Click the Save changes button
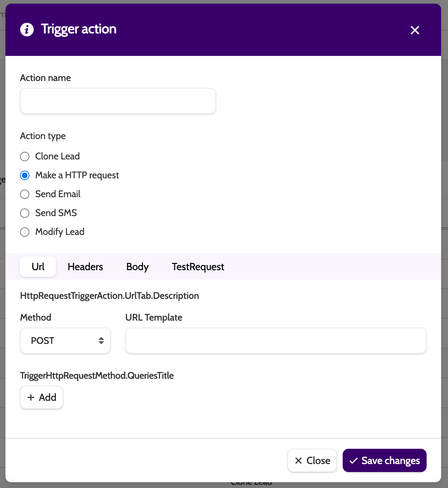The height and width of the screenshot is (488, 448). (384, 461)
